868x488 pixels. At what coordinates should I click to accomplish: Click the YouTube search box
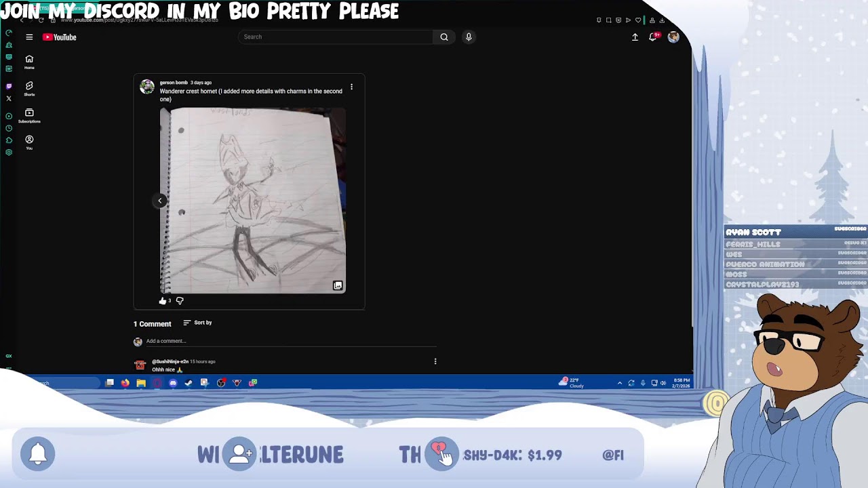[x=336, y=37]
